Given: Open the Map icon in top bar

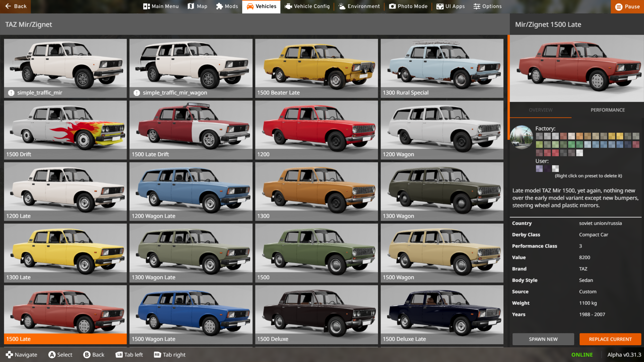Looking at the screenshot, I should tap(191, 6).
